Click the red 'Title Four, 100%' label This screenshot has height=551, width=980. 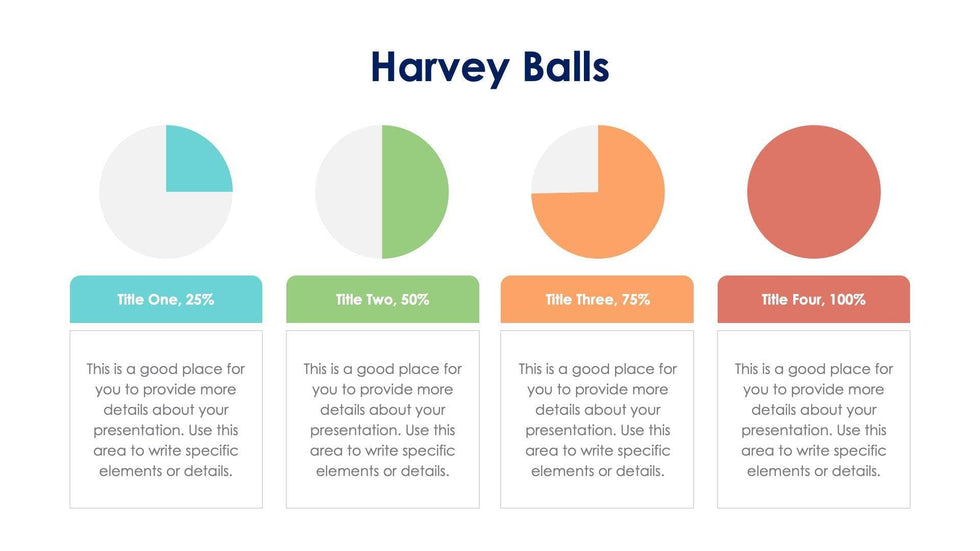[813, 299]
